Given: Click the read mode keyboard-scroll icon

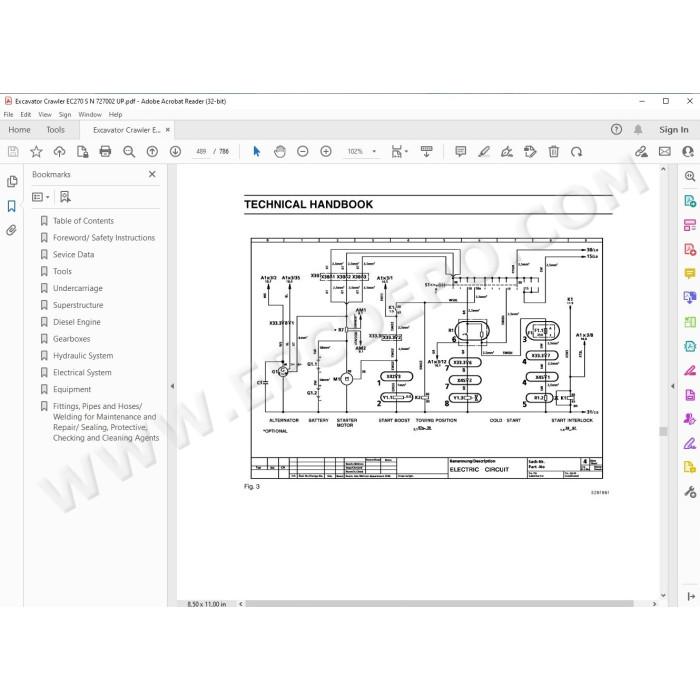Looking at the screenshot, I should coord(426,152).
